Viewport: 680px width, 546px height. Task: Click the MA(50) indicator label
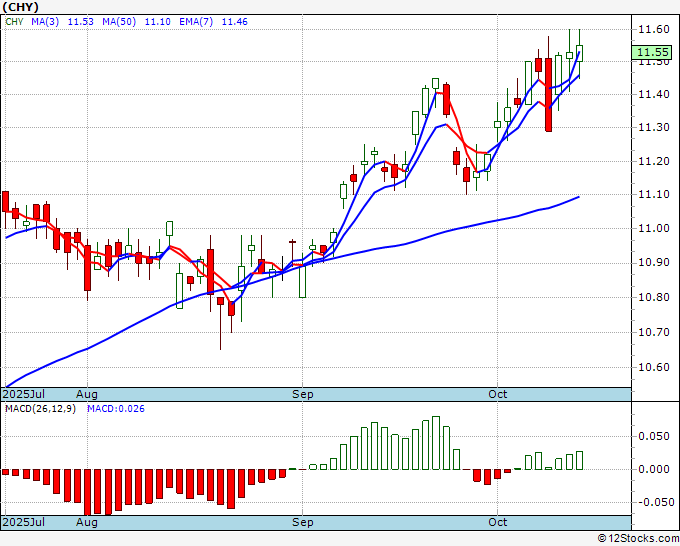tap(119, 22)
